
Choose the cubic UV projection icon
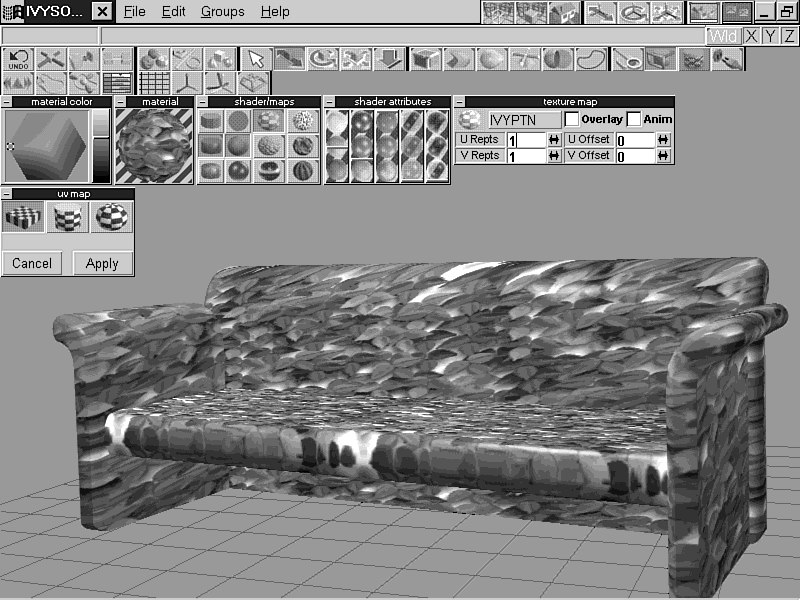tap(23, 218)
